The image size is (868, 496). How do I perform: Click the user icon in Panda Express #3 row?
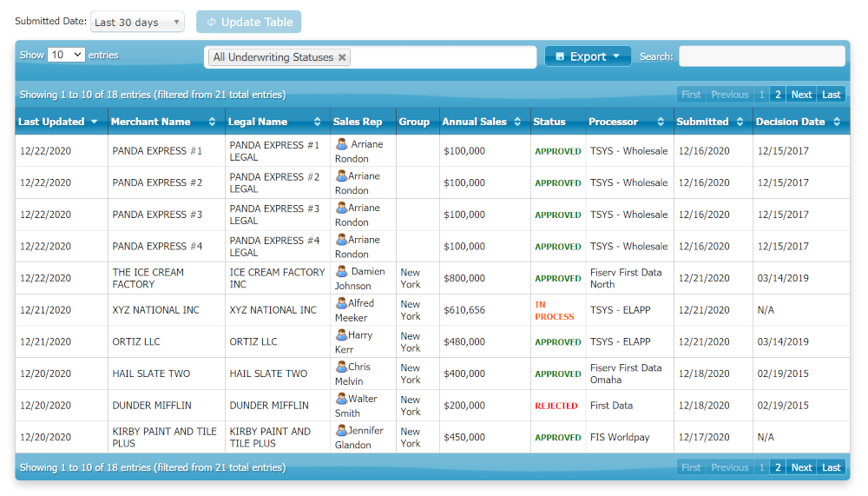coord(342,208)
